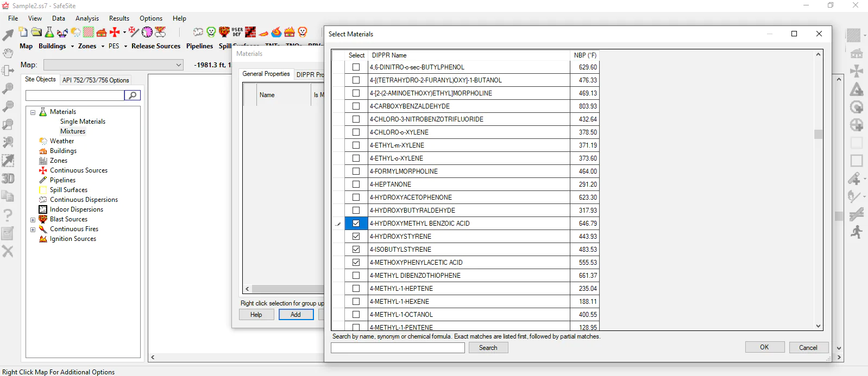This screenshot has height=376, width=868.
Task: Click the grey dispersion cloud icon
Action: [198, 32]
